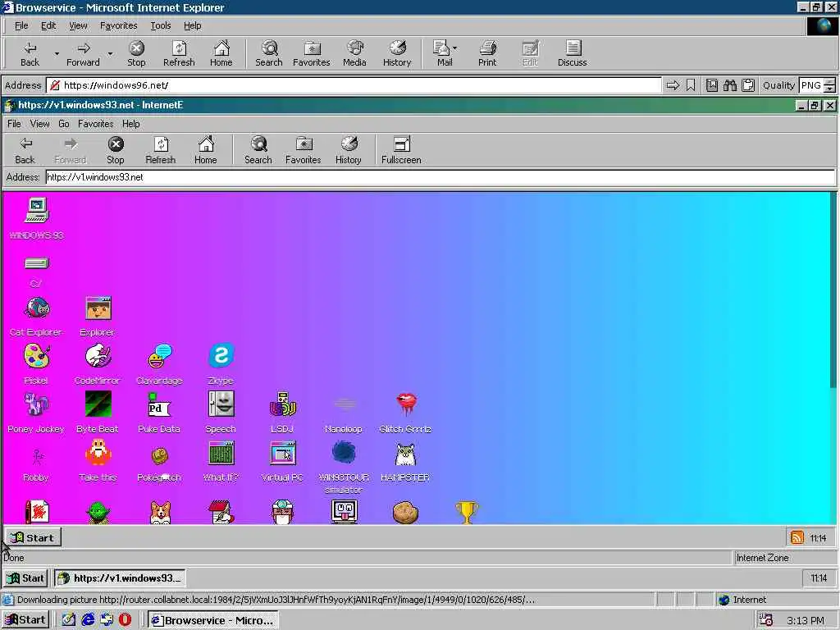Open the CodeMirror icon
This screenshot has width=840, height=630.
(98, 356)
